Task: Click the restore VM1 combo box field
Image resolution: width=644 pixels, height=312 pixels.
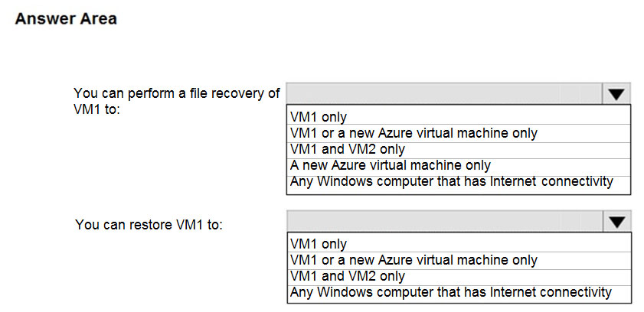Action: pos(444,222)
